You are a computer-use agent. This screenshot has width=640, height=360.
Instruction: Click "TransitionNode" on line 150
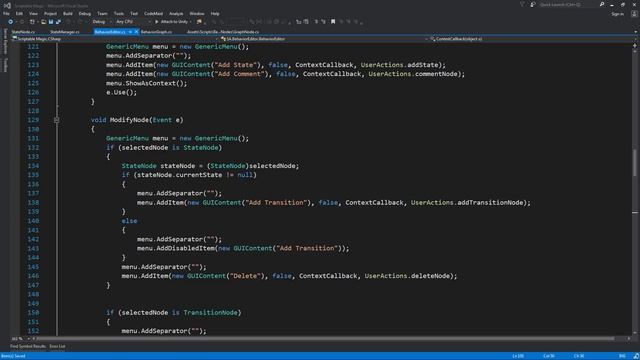pyautogui.click(x=210, y=313)
